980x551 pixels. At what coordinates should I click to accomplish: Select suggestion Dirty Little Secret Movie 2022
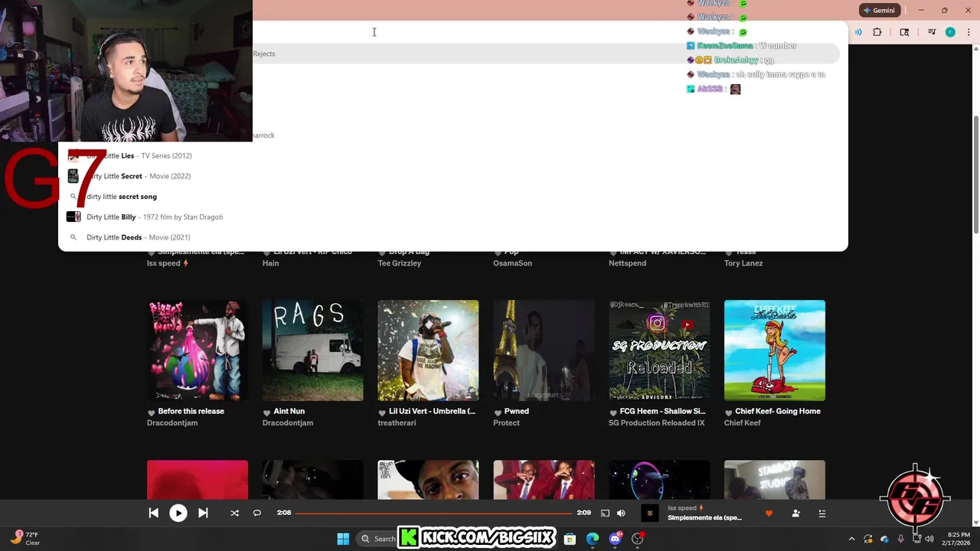click(139, 176)
